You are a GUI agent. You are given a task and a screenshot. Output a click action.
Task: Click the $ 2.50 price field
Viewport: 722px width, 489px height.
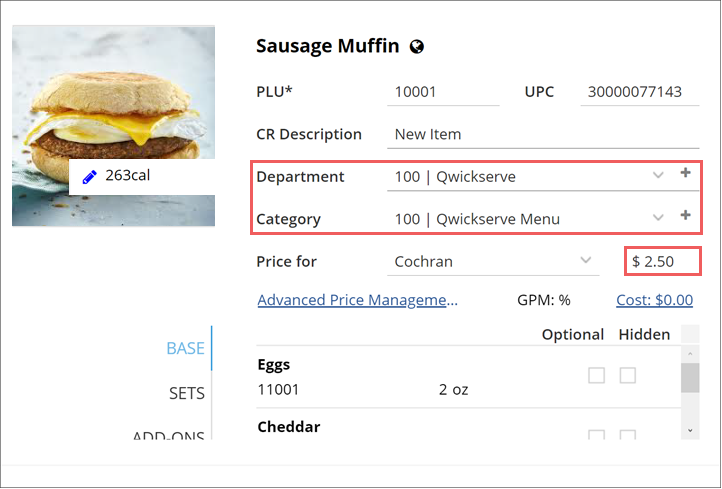point(663,262)
